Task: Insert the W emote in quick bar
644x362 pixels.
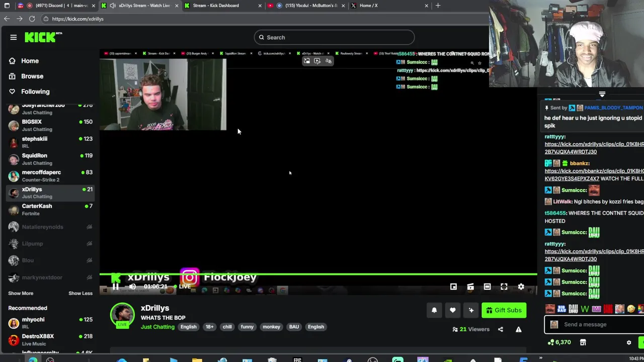Action: click(585, 309)
